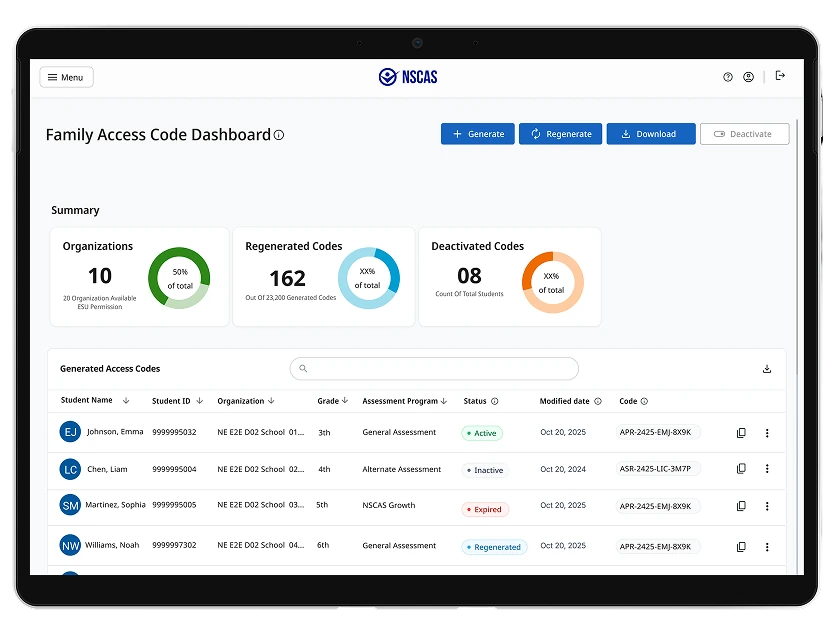Click the LC avatar for Liam Chen

pyautogui.click(x=70, y=469)
